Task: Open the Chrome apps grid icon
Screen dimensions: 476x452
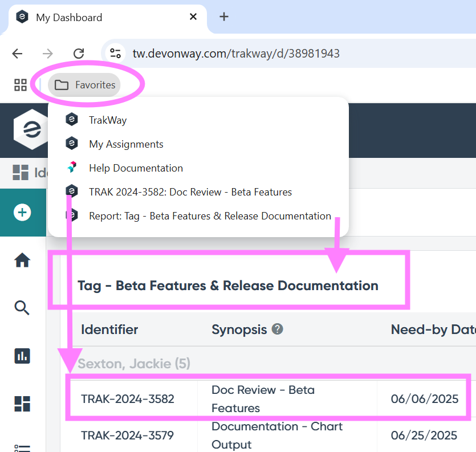Action: click(21, 85)
